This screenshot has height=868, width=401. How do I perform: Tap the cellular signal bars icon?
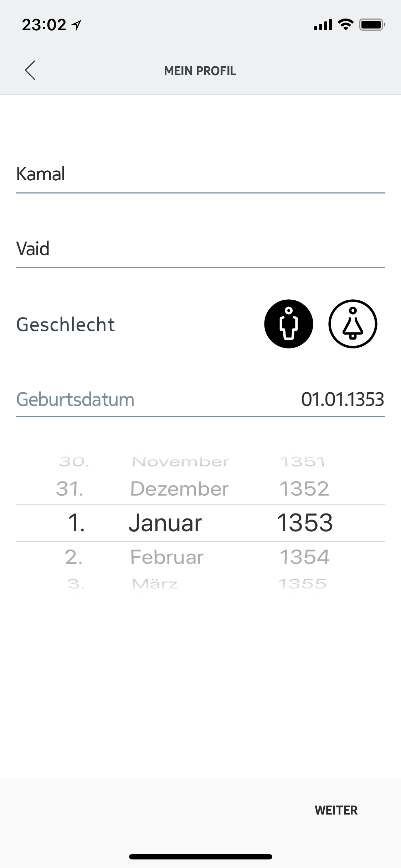click(323, 25)
